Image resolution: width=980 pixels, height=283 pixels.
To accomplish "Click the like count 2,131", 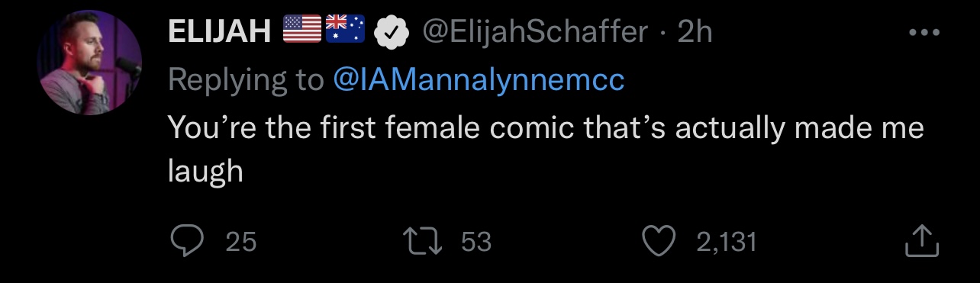I will [x=727, y=243].
